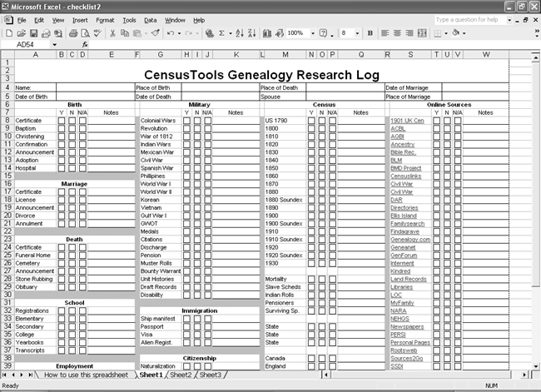
Task: Click the AutoSum sigma icon
Action: point(221,33)
